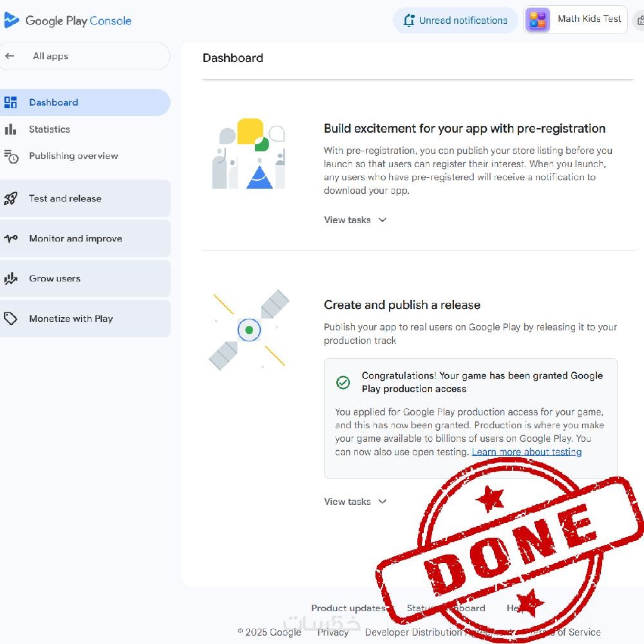Open the Dashboard menu item

84,102
